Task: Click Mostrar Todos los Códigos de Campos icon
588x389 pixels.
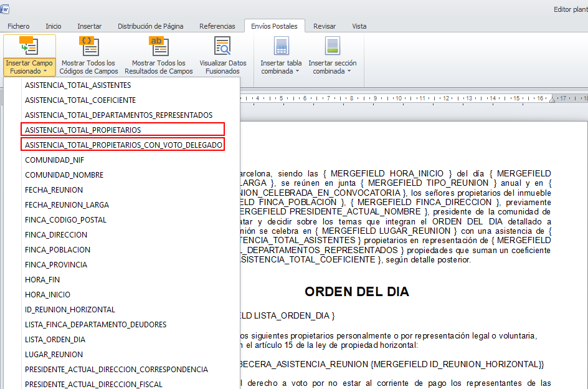Action: click(89, 46)
